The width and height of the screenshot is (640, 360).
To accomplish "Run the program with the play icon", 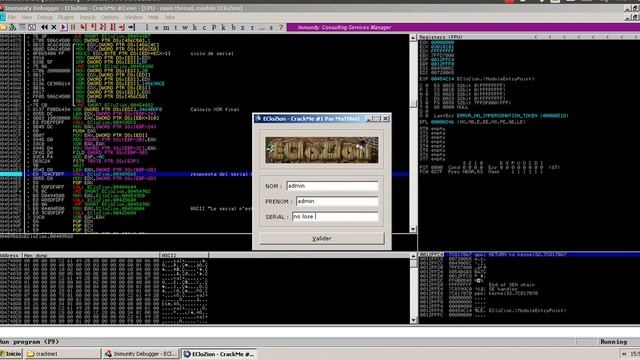I will point(64,27).
